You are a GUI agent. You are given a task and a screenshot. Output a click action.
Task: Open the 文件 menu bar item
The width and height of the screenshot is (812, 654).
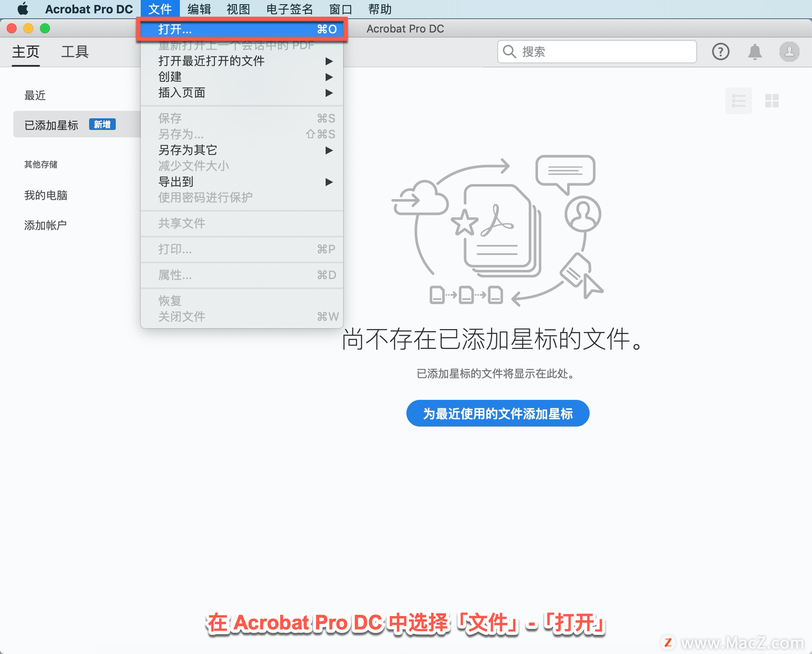[x=160, y=8]
